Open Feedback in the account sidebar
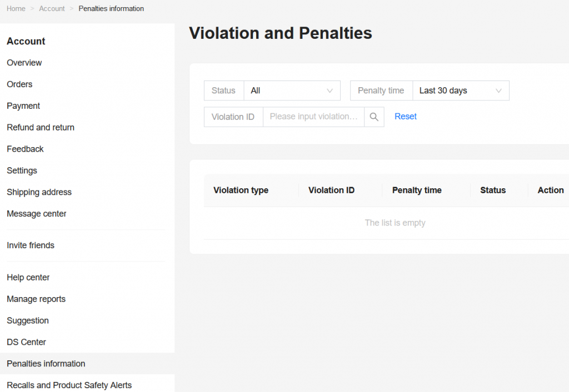Image resolution: width=569 pixels, height=392 pixels. click(25, 149)
